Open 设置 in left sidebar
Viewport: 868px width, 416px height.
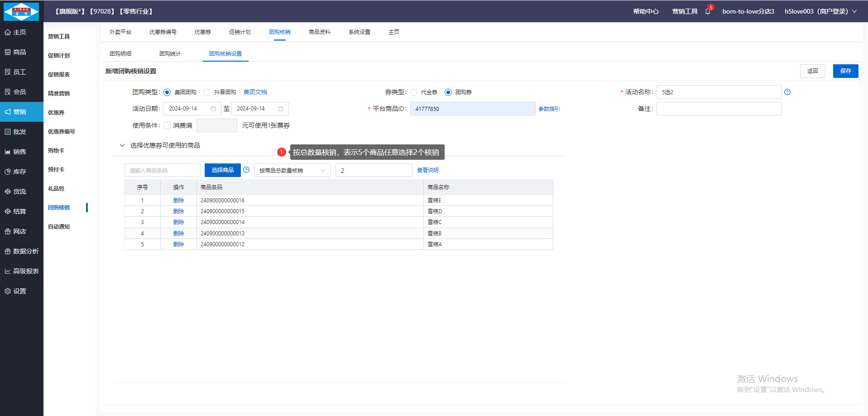click(x=19, y=291)
